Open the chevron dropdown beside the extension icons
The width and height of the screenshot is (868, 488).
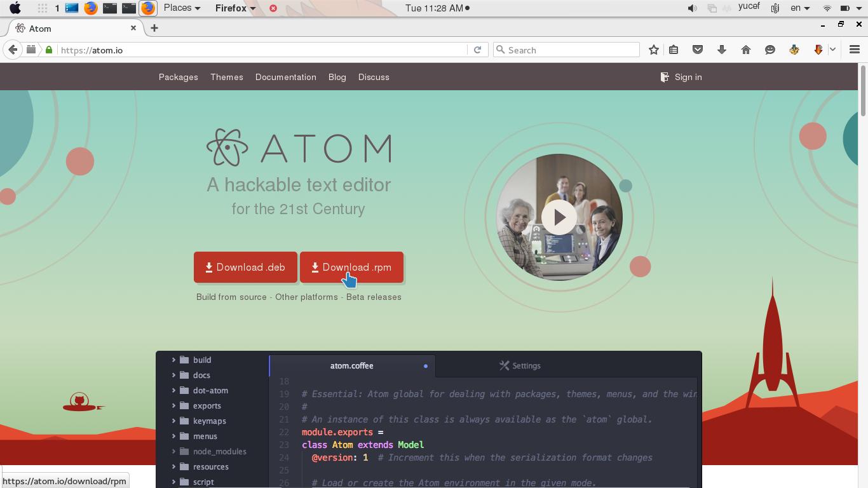(832, 50)
